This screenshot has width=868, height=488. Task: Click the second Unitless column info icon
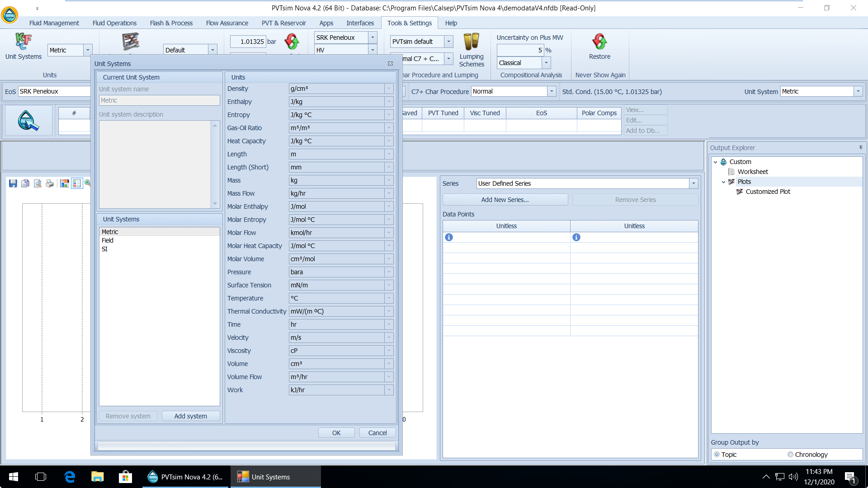[576, 237]
